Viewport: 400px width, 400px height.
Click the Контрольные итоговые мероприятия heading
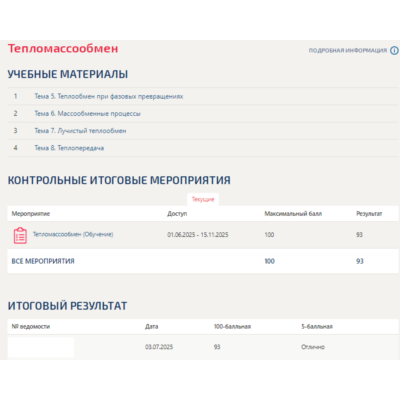coord(119,180)
